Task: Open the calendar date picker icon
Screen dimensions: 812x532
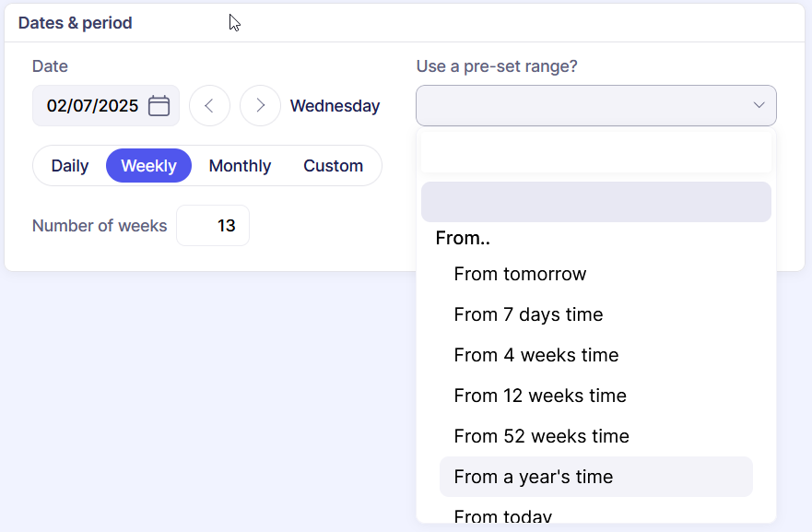Action: (x=159, y=106)
